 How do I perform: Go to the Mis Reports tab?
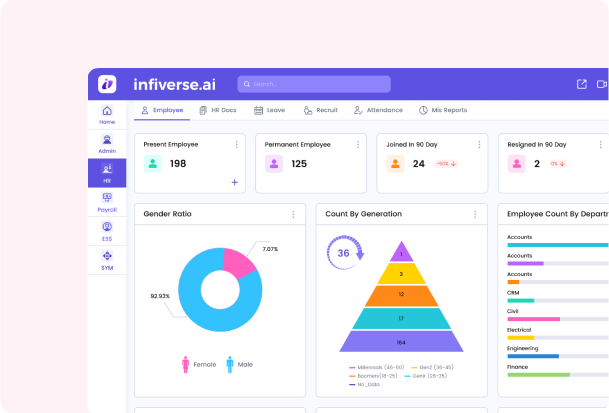point(443,110)
